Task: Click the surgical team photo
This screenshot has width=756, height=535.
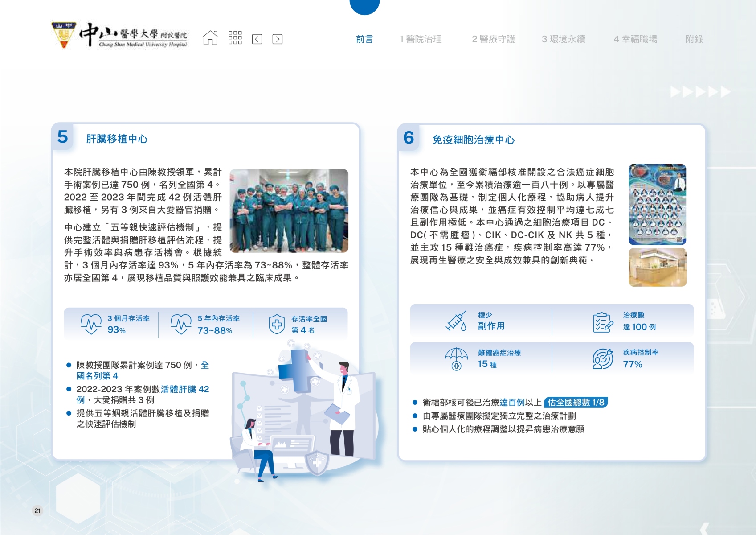Action: click(289, 210)
